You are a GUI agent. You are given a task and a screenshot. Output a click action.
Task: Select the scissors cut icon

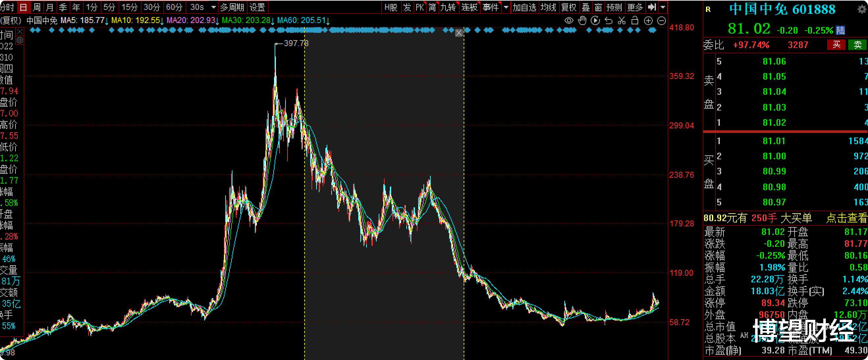[622, 21]
